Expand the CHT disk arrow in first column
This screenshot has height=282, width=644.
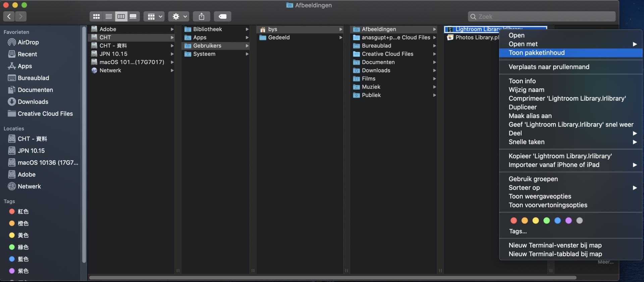(172, 37)
